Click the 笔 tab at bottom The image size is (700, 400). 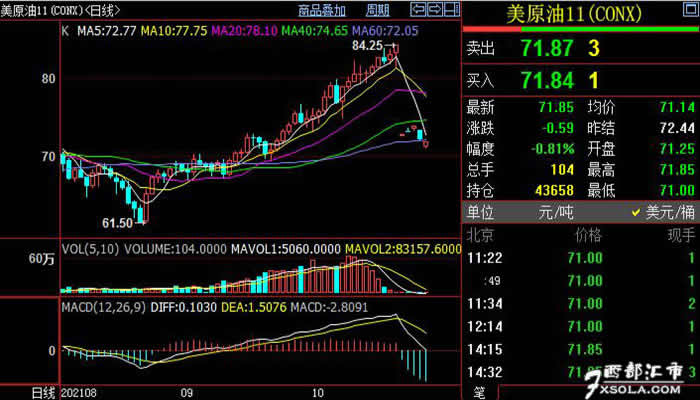pyautogui.click(x=477, y=392)
